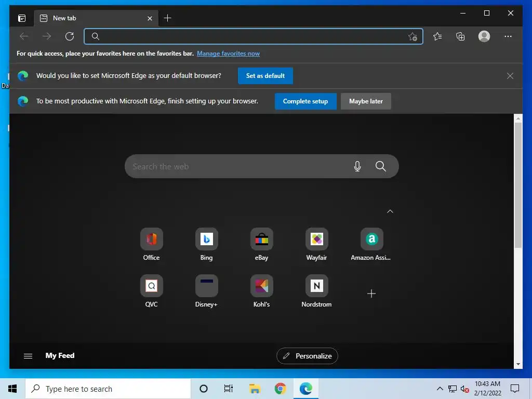Open network status tray icon
This screenshot has height=399, width=532.
453,389
